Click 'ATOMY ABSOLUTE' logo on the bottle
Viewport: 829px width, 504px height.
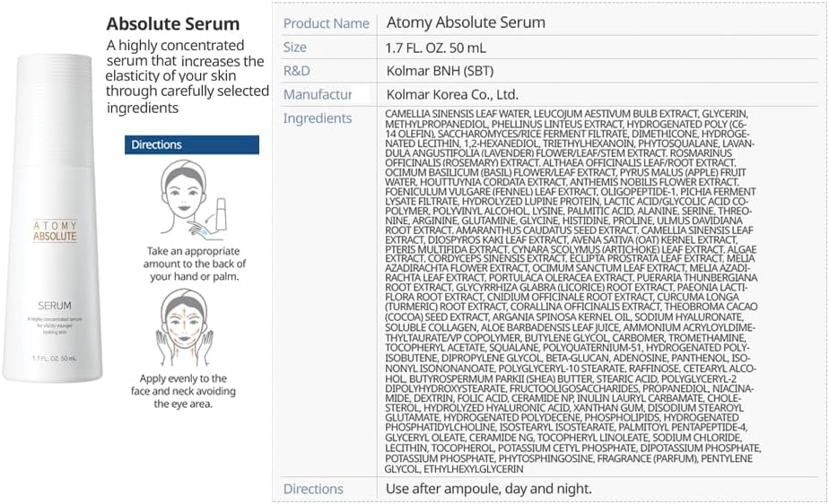click(55, 230)
